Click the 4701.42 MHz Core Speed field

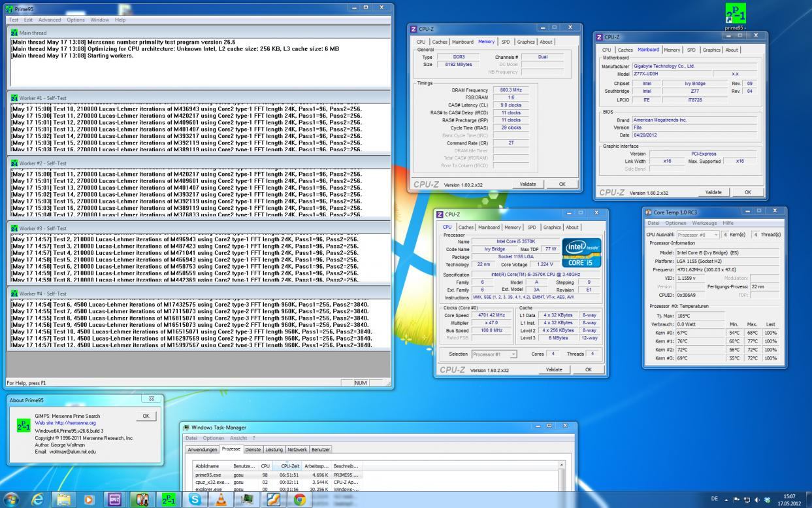[491, 314]
